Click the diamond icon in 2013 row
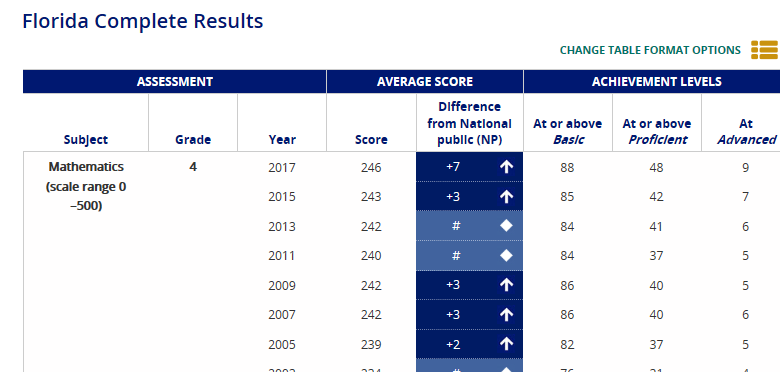The height and width of the screenshot is (372, 780). 506,226
